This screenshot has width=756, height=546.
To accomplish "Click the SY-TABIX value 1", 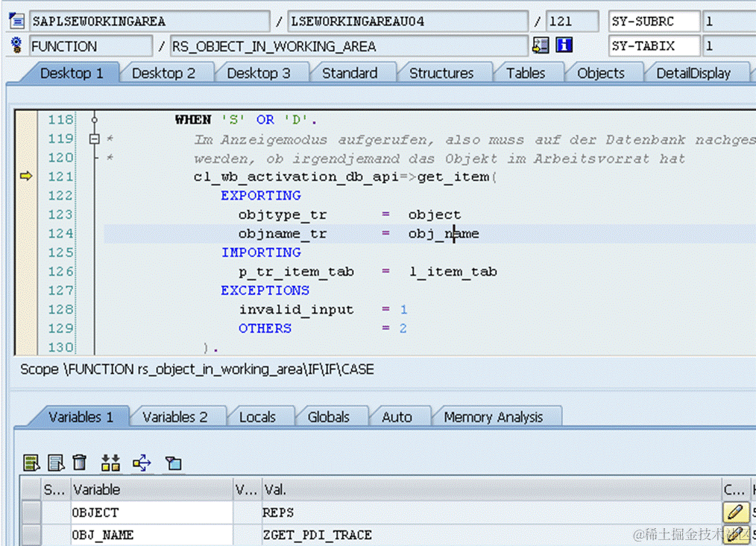I will pos(729,46).
